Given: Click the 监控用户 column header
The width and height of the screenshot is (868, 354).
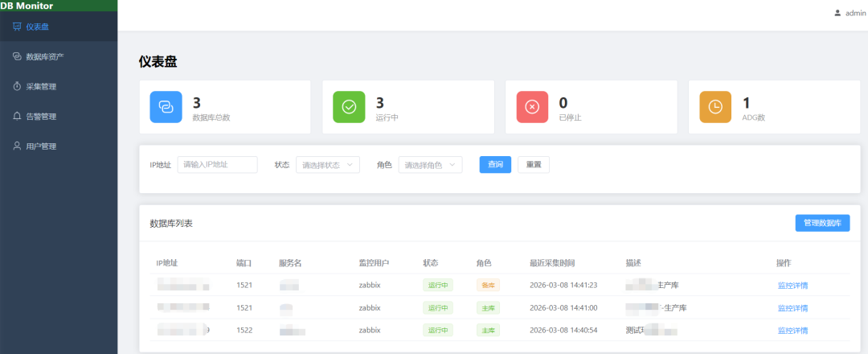Looking at the screenshot, I should [x=374, y=263].
